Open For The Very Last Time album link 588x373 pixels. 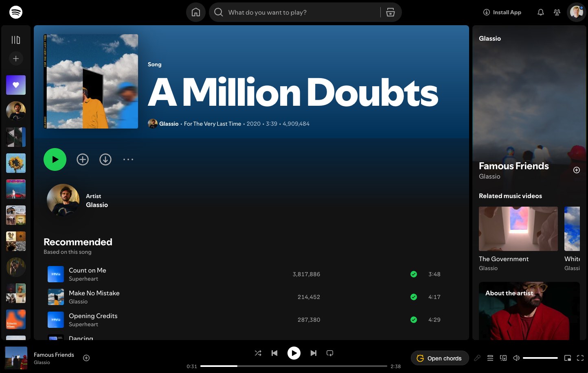[213, 124]
